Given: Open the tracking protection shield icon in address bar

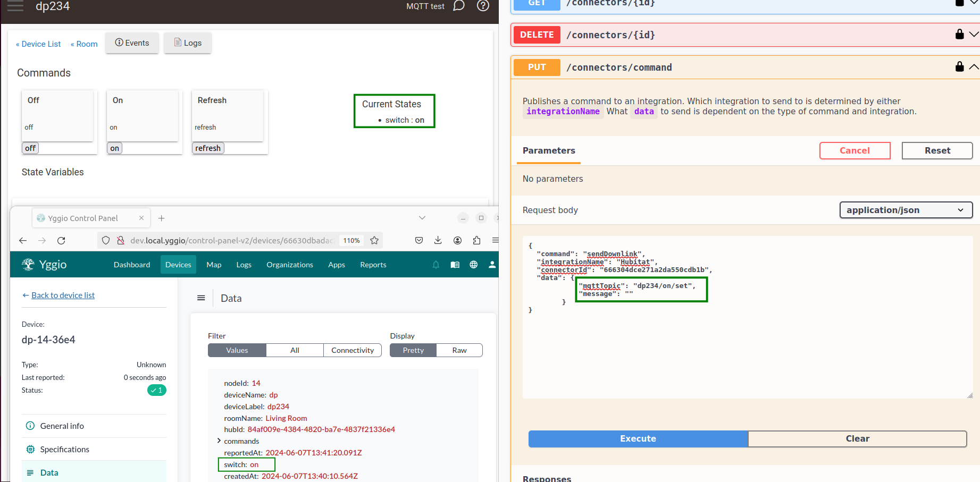Looking at the screenshot, I should click(x=106, y=241).
